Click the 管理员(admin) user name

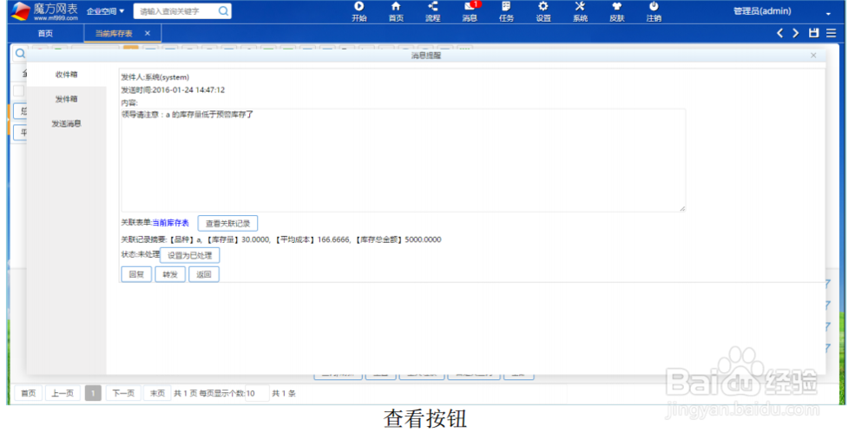(x=762, y=11)
